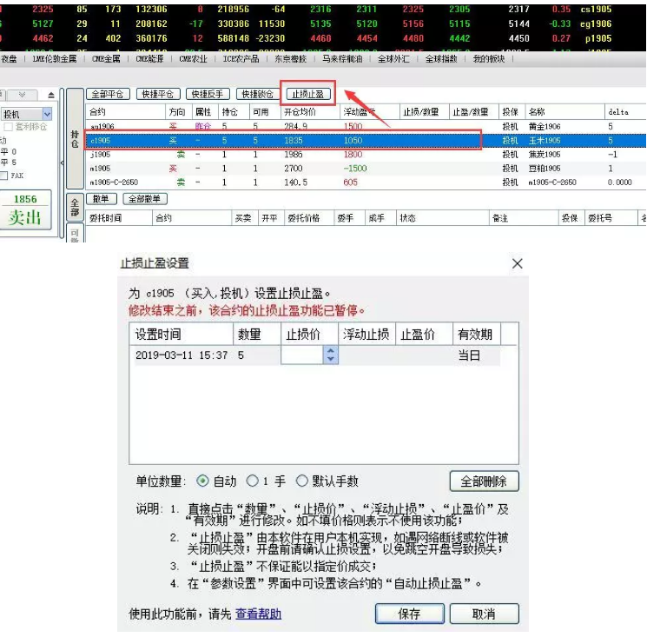This screenshot has width=647, height=644.
Task: Switch to the ICE农产品 tab
Action: point(241,59)
